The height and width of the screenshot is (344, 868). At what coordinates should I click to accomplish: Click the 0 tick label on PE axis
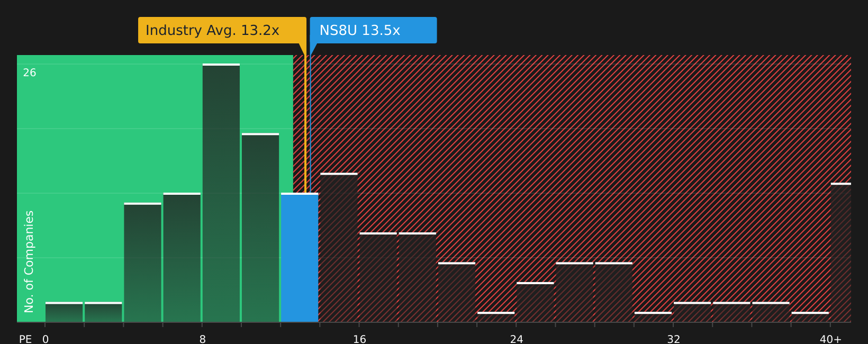pos(46,339)
